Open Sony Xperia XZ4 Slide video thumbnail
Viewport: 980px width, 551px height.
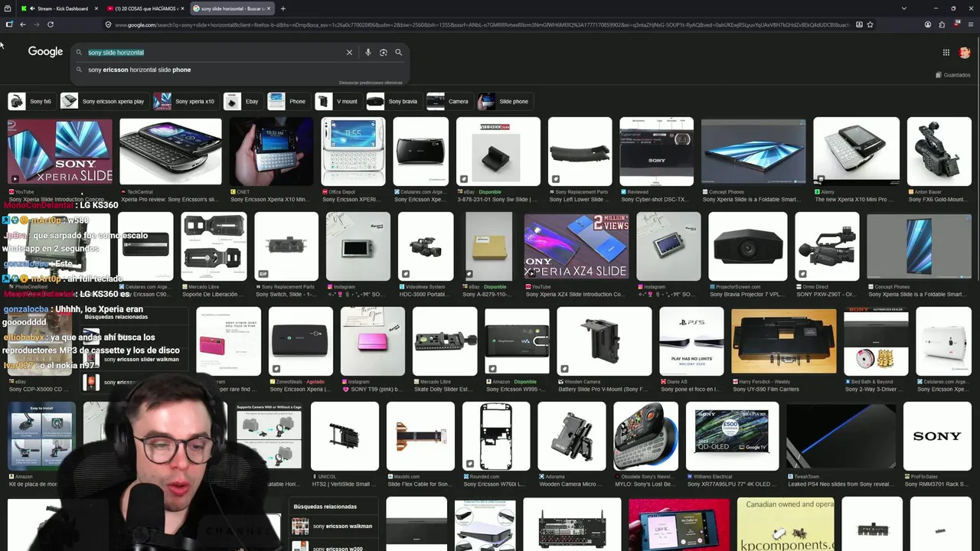click(577, 246)
